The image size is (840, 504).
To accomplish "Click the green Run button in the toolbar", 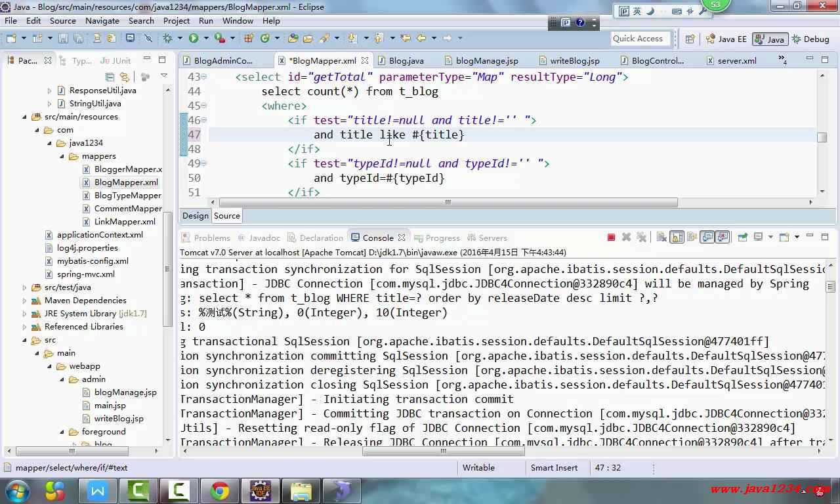I will [194, 38].
